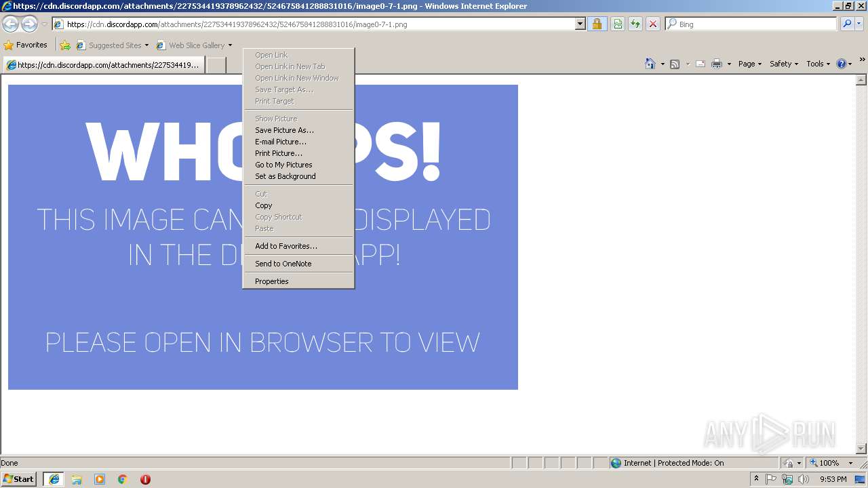Click the volume speaker tray icon
Screen dimensions: 868x488
point(804,479)
